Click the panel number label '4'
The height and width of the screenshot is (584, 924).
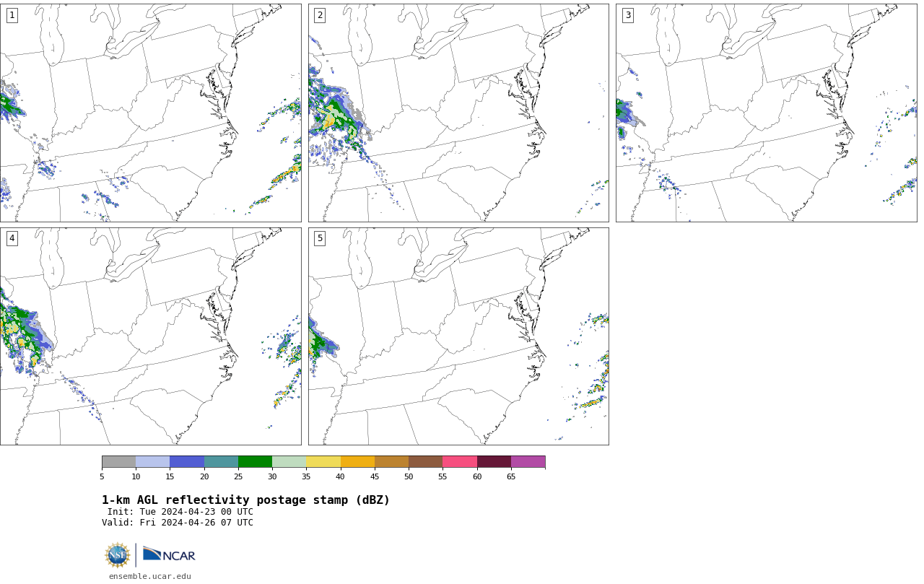[x=12, y=238]
